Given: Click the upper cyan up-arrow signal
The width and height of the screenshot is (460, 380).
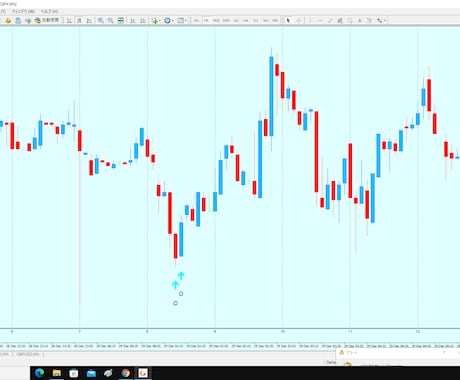Looking at the screenshot, I should pyautogui.click(x=181, y=276).
